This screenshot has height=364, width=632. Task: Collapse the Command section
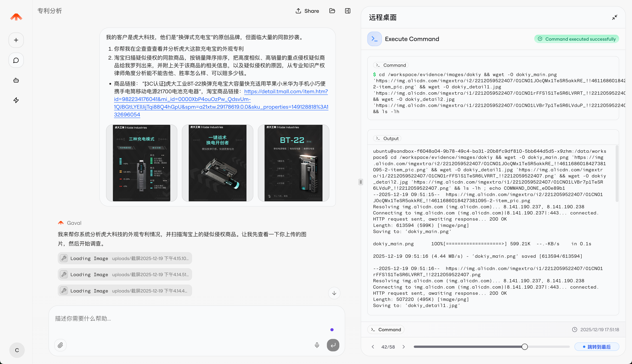390,65
